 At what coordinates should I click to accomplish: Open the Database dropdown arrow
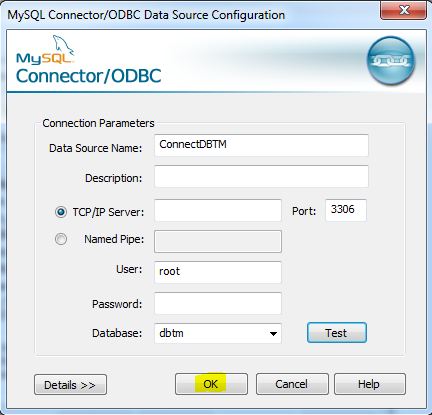273,333
